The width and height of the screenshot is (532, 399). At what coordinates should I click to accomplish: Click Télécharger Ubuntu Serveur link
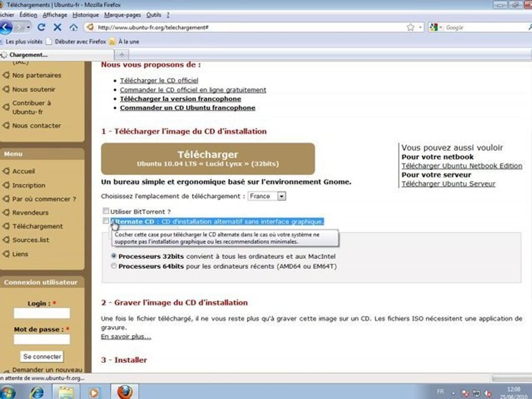[448, 184]
